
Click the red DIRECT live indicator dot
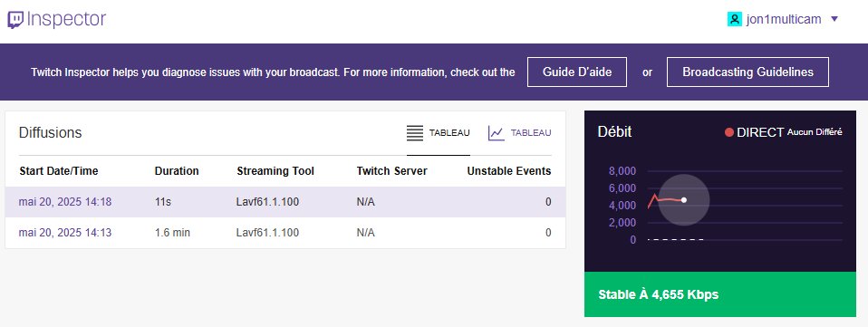coord(729,132)
